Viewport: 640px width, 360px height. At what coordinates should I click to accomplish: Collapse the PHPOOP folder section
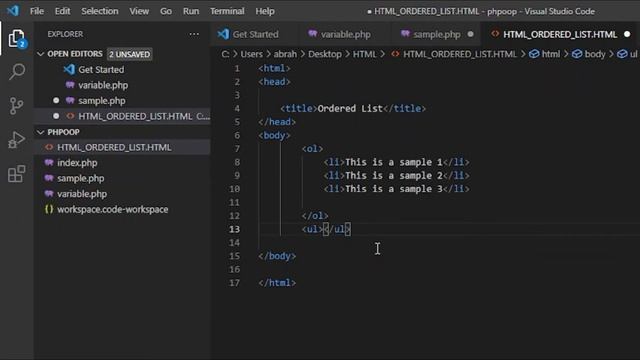click(x=40, y=132)
